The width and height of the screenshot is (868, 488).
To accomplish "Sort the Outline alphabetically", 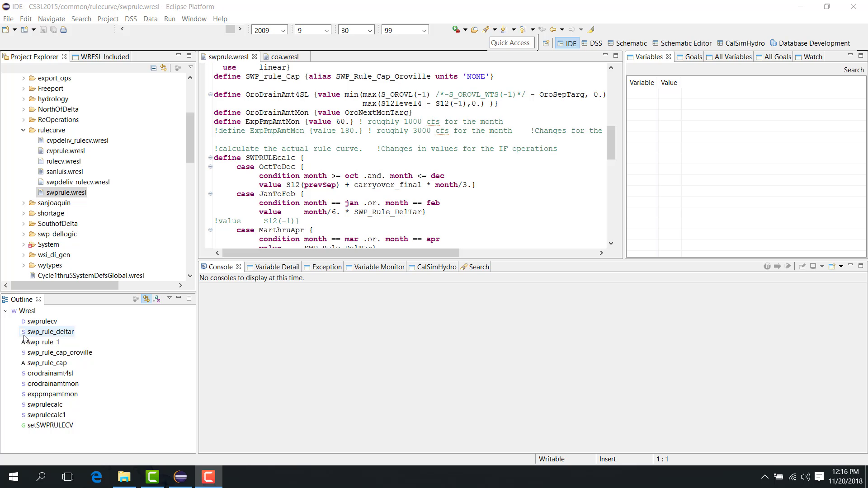I will [x=157, y=299].
